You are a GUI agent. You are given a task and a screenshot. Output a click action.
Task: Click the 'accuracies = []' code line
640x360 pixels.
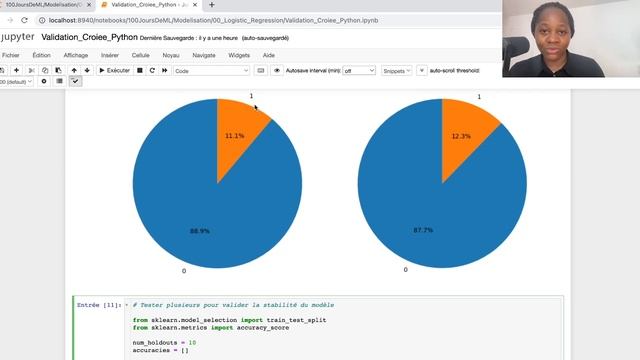pos(160,350)
